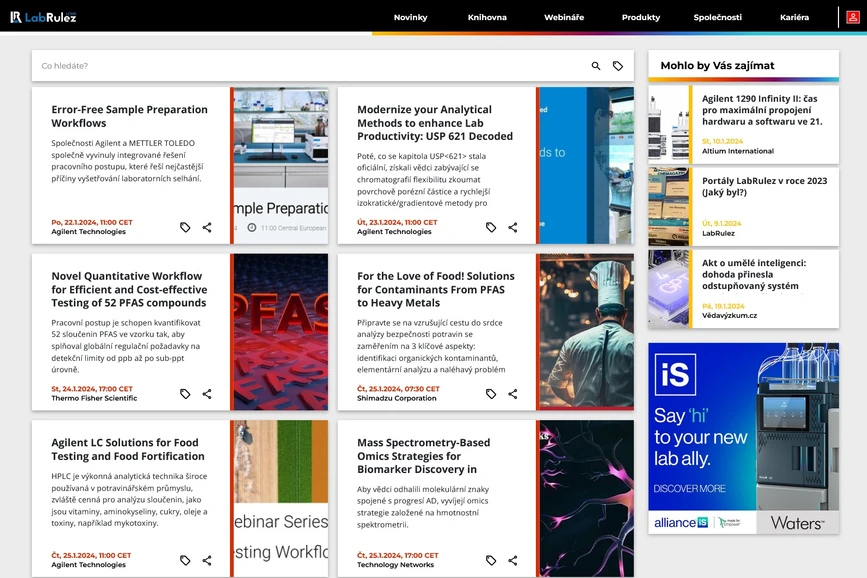Open the Sample Preparation lab thumbnail
Image resolution: width=867 pixels, height=578 pixels.
click(x=281, y=165)
